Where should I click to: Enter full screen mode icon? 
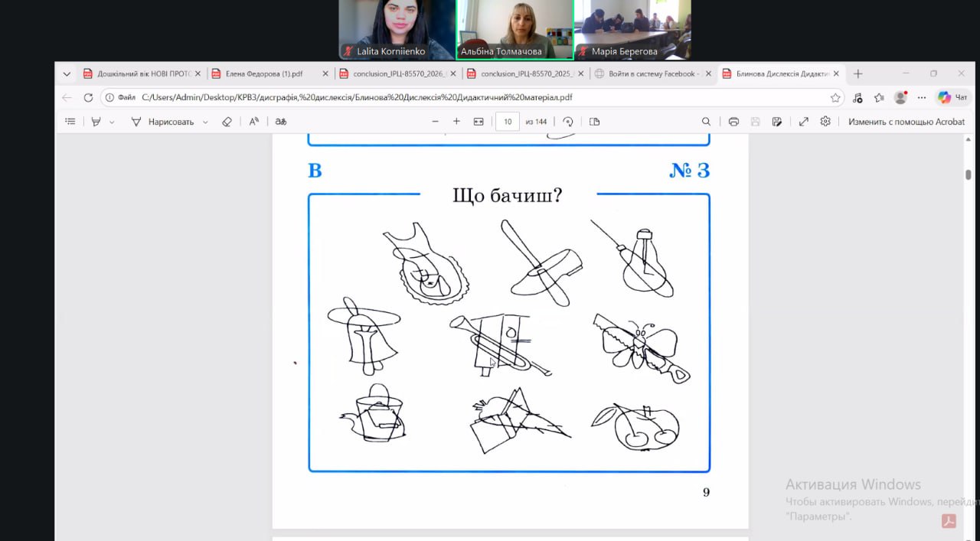tap(804, 122)
